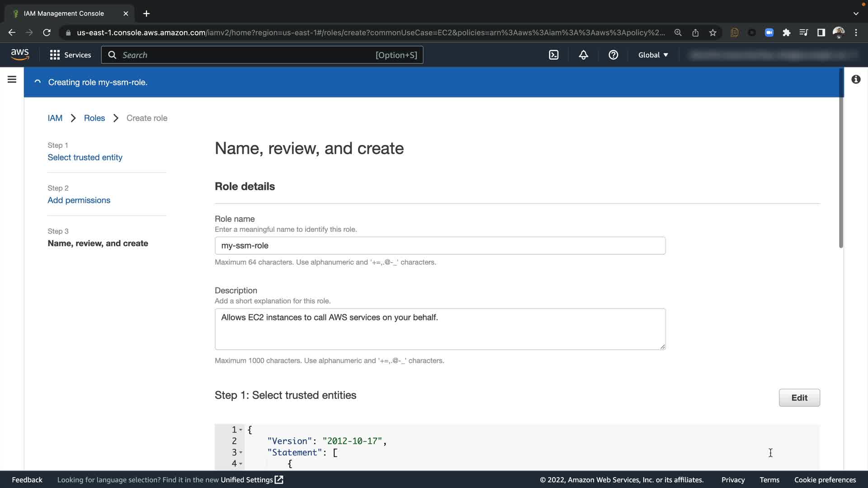Viewport: 868px width, 488px height.
Task: Expand the Global region dropdown
Action: tap(653, 55)
